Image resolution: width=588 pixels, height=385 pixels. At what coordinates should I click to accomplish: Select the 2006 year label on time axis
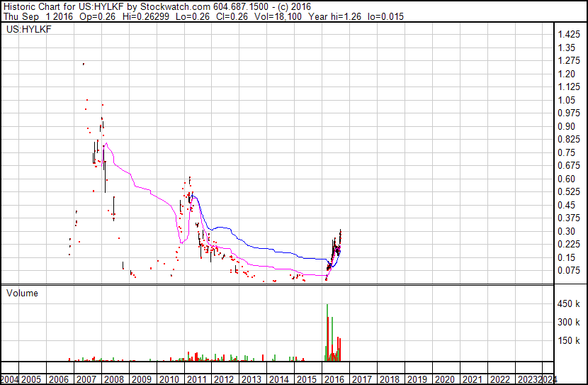59,379
